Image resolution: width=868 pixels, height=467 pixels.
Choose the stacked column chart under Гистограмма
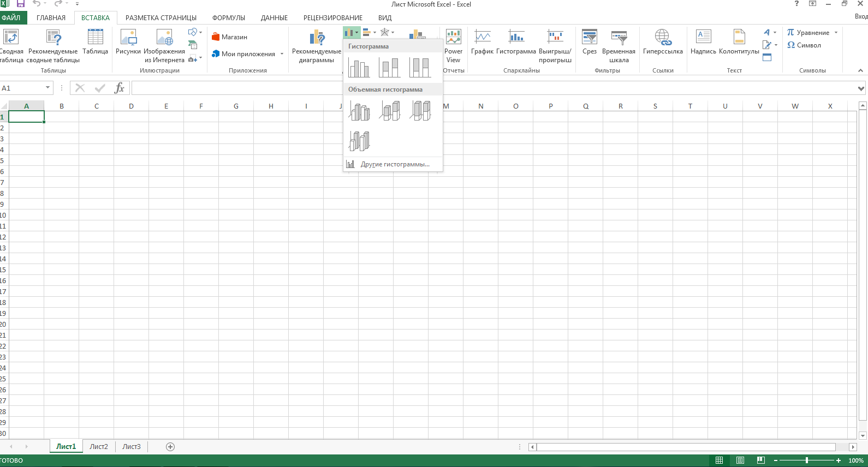pyautogui.click(x=389, y=68)
